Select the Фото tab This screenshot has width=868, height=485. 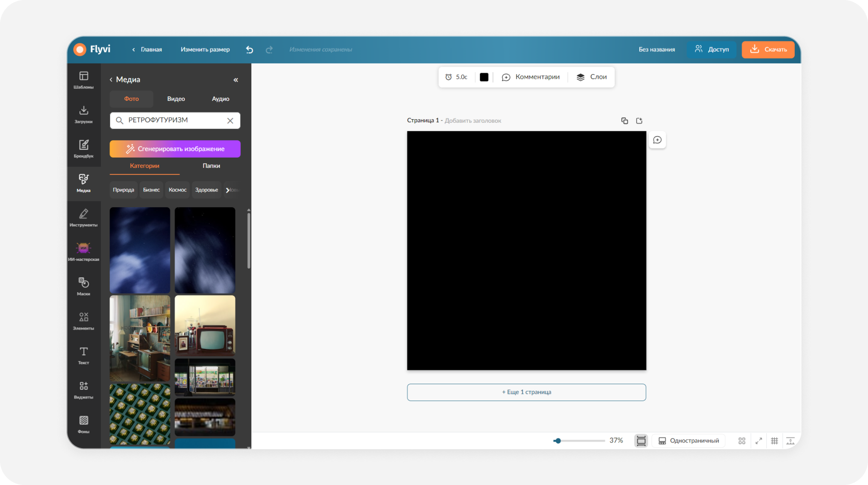pos(132,99)
